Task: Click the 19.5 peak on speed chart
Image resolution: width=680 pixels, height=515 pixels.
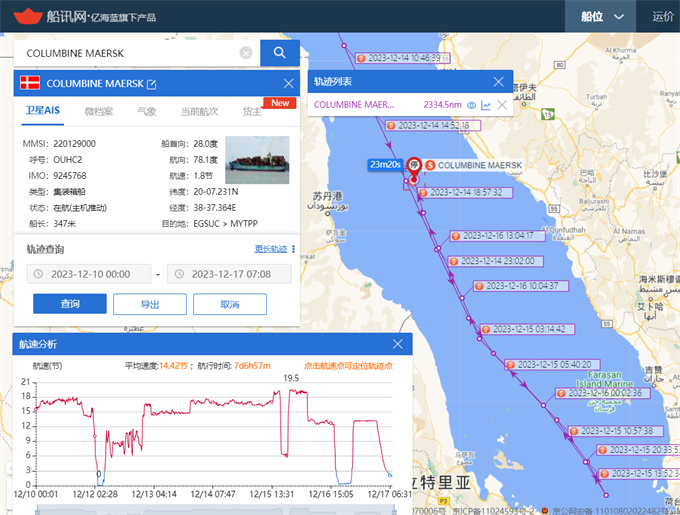Action: [290, 390]
